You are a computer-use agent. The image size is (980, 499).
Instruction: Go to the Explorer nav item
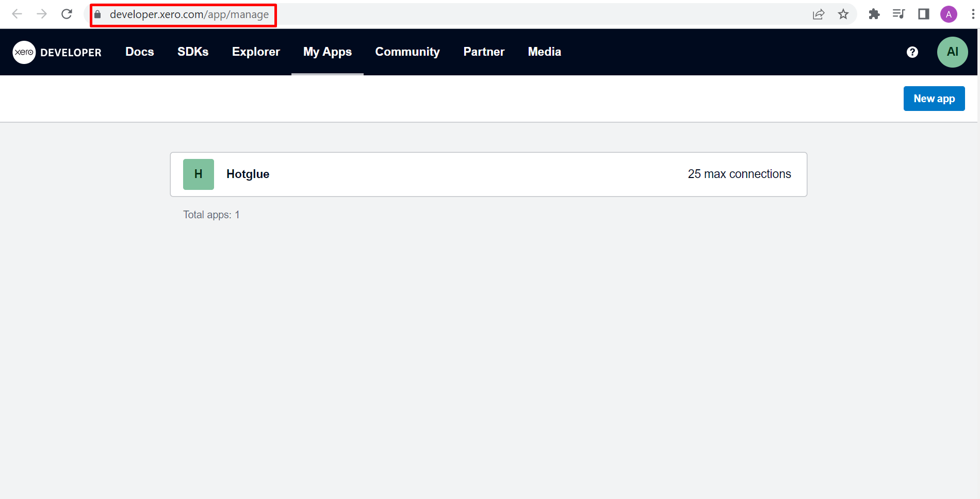click(256, 52)
